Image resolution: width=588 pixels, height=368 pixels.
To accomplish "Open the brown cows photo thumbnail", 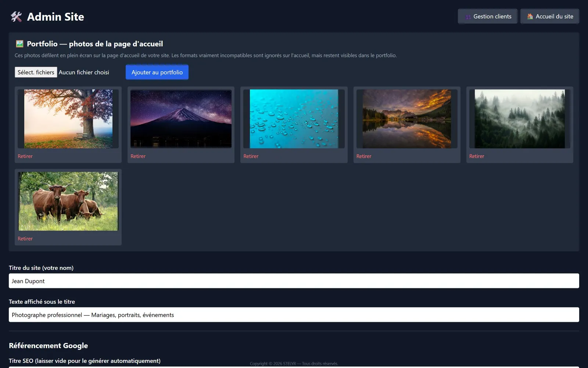I will pos(68,201).
